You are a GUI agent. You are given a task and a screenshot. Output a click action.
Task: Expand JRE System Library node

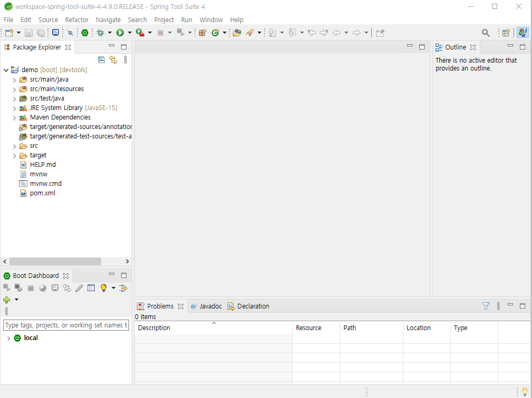[14, 108]
